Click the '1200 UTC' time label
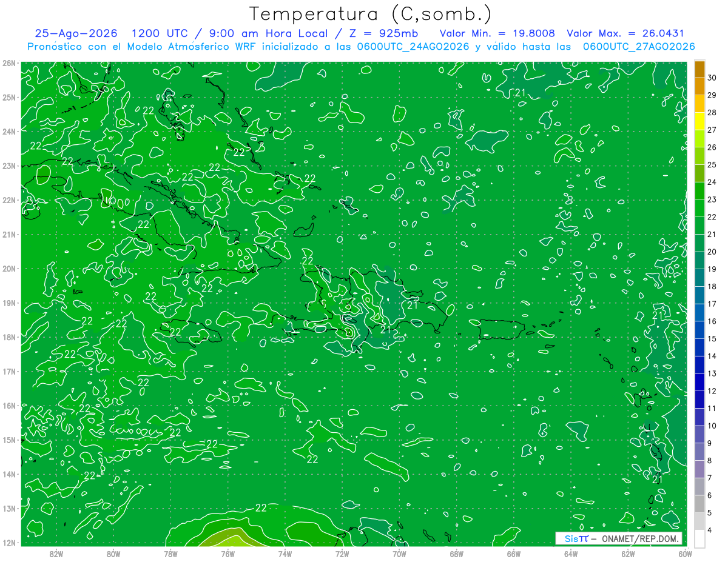This screenshot has height=562, width=728. [x=160, y=33]
